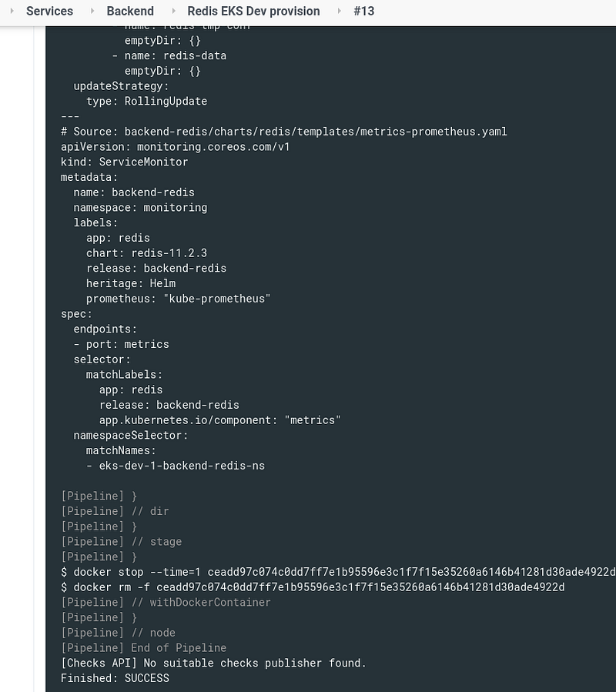Image resolution: width=616 pixels, height=692 pixels.
Task: Click '[Pipeline] // withDockerContainer' line
Action: (166, 603)
